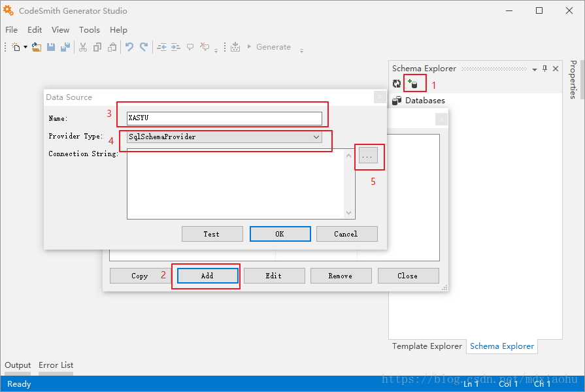
Task: Click the Generate toolbar button
Action: [269, 47]
